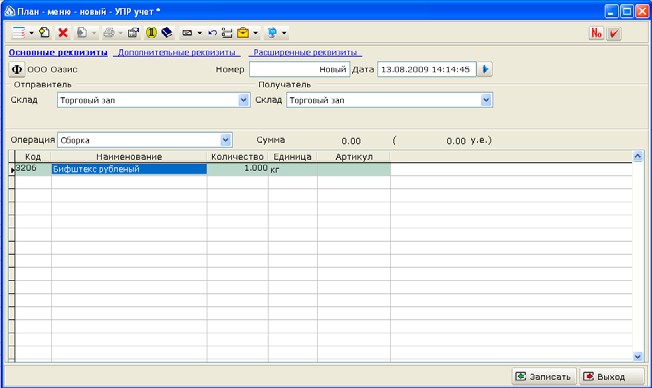Switch to Дополнительные реквизиты tab

177,52
